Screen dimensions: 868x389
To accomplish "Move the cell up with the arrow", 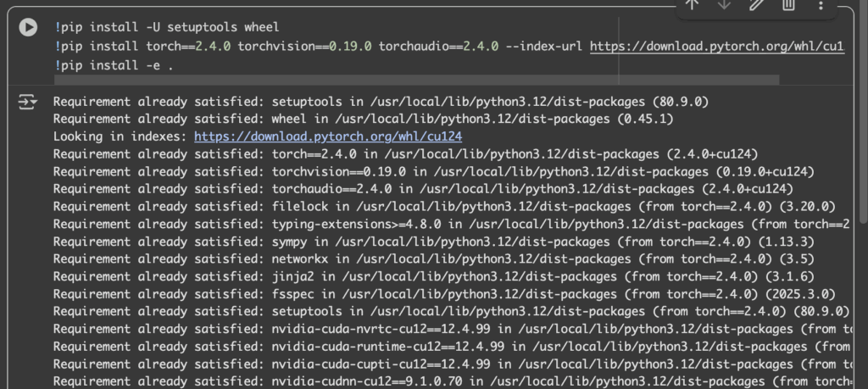I will point(692,4).
